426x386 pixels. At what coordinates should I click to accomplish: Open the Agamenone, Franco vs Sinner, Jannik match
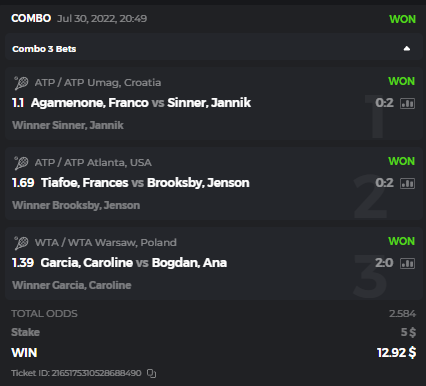point(141,103)
